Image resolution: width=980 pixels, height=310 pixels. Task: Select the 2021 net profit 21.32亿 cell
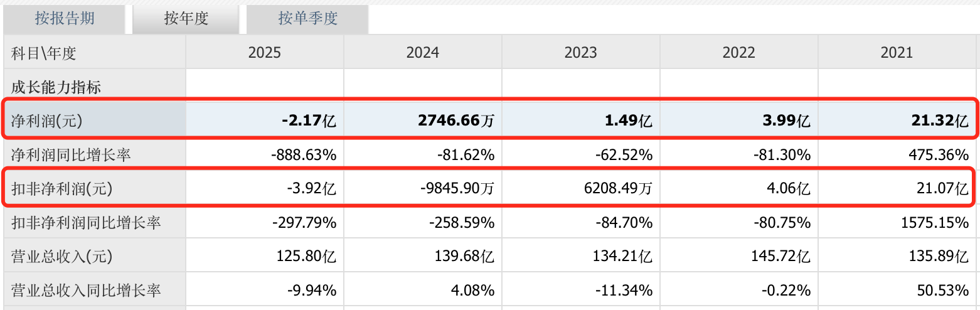pyautogui.click(x=939, y=120)
